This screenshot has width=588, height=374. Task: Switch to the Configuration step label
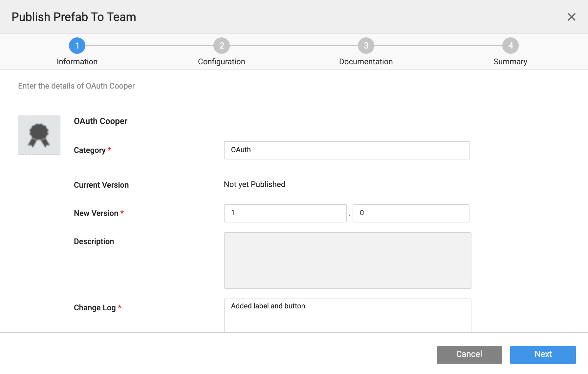point(222,62)
